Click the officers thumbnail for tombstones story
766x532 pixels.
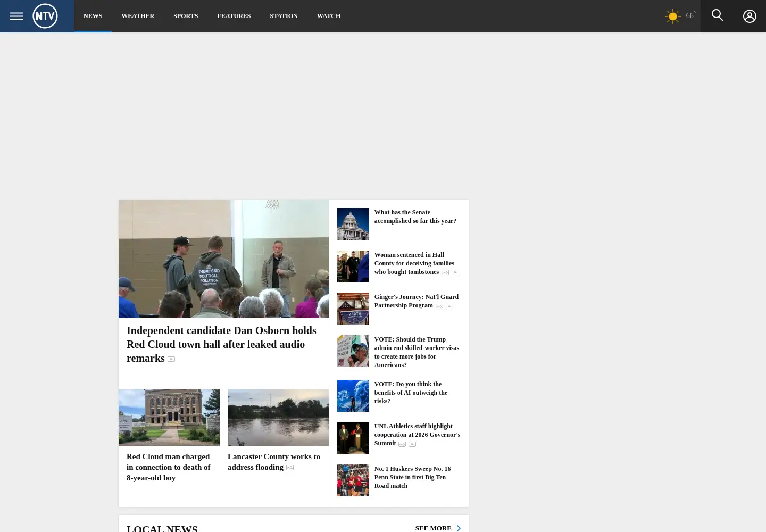click(353, 267)
